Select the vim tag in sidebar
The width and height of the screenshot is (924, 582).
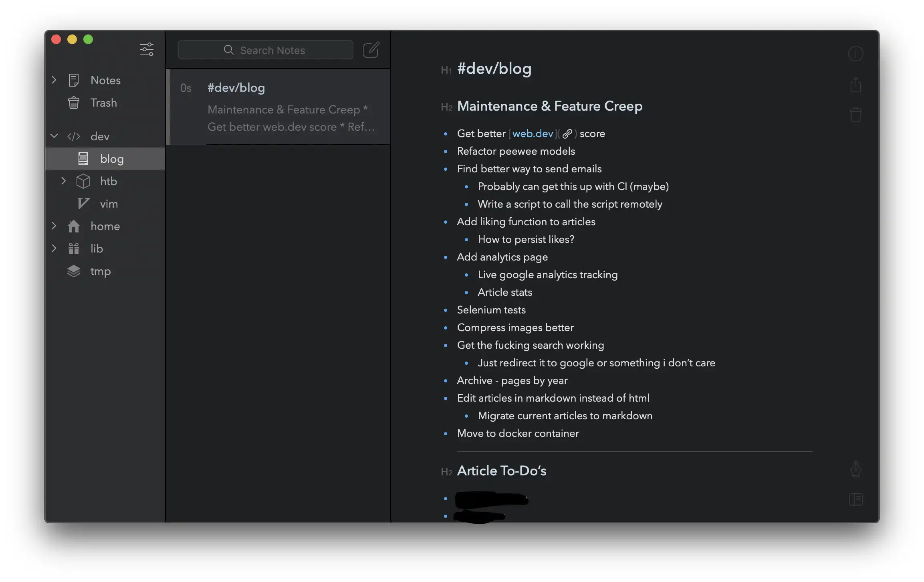(x=109, y=204)
